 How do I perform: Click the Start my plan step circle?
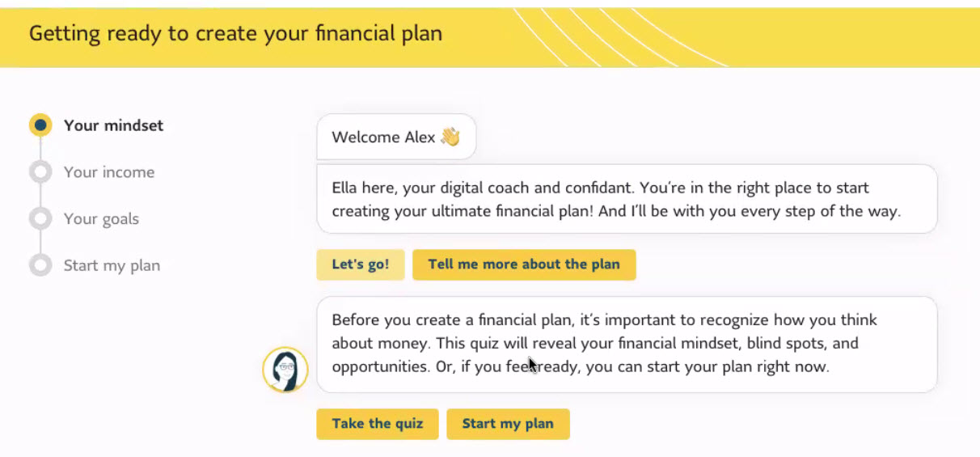coord(40,265)
